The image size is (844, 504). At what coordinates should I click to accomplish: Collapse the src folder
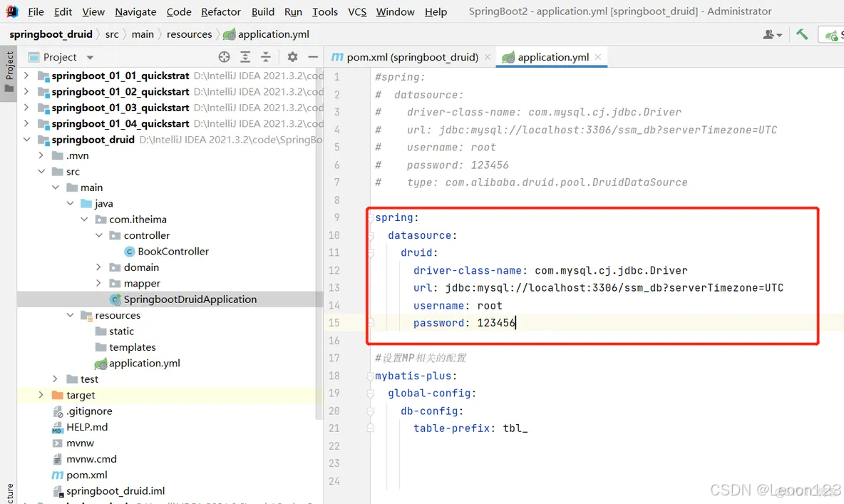tap(41, 171)
